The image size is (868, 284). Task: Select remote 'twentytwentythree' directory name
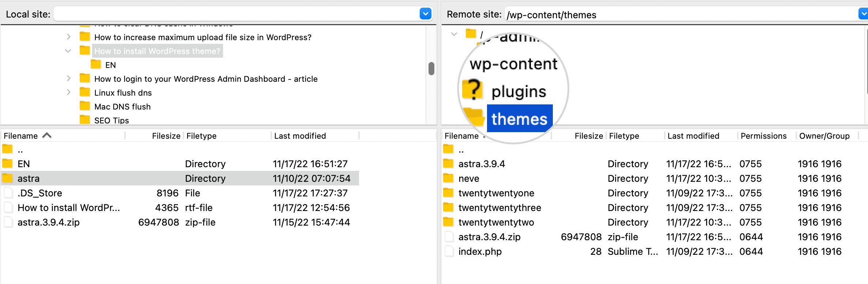(x=500, y=208)
